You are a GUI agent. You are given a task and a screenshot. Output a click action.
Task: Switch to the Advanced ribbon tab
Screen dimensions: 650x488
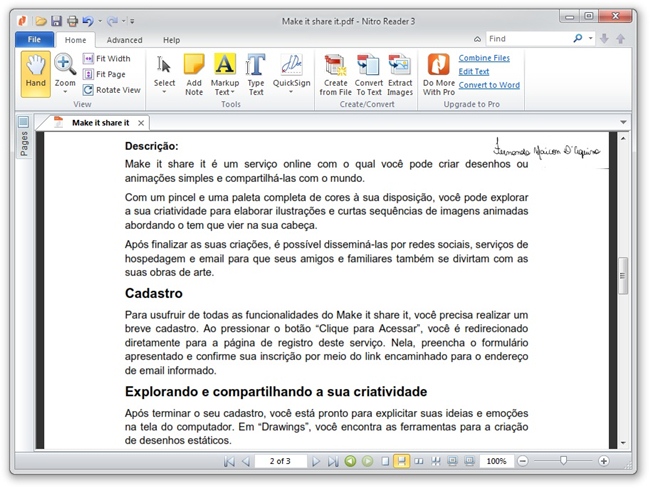click(124, 40)
